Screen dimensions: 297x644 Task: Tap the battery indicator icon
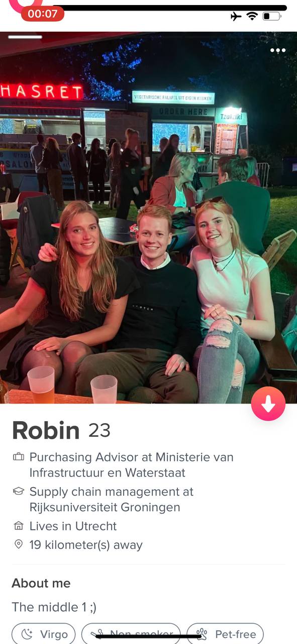point(272,17)
